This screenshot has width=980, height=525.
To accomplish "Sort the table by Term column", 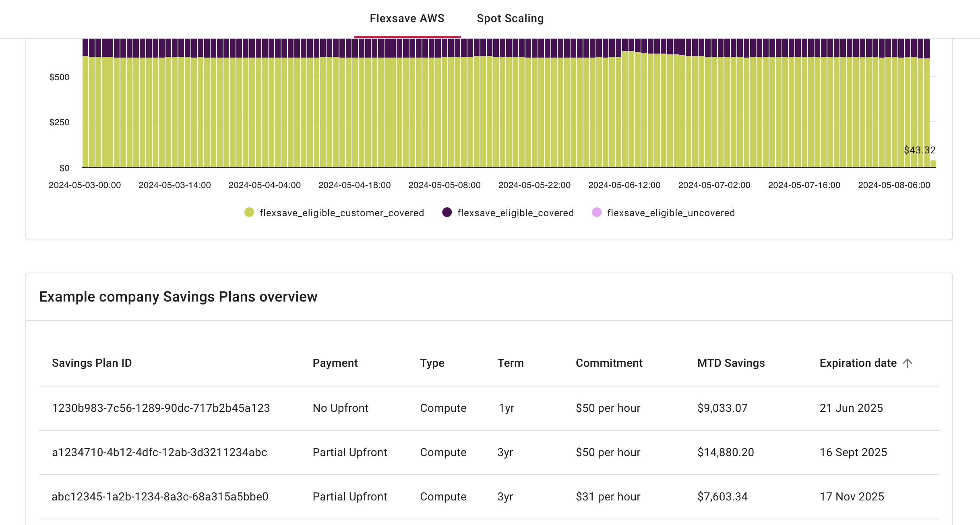I will pos(511,363).
